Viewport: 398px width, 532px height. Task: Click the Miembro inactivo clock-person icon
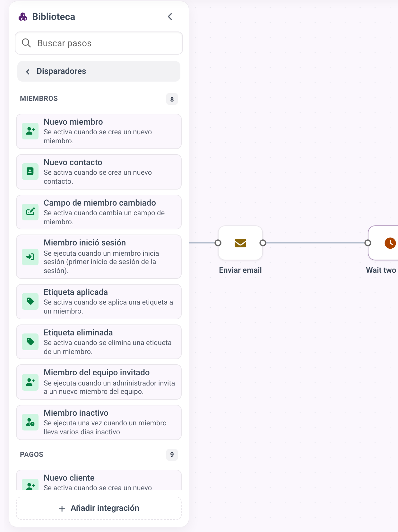(x=30, y=422)
